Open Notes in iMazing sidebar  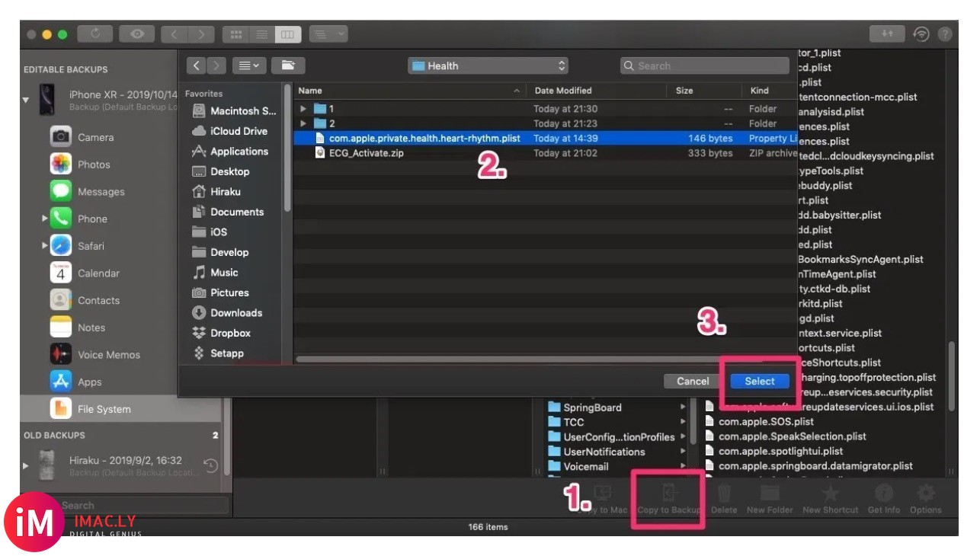click(91, 328)
